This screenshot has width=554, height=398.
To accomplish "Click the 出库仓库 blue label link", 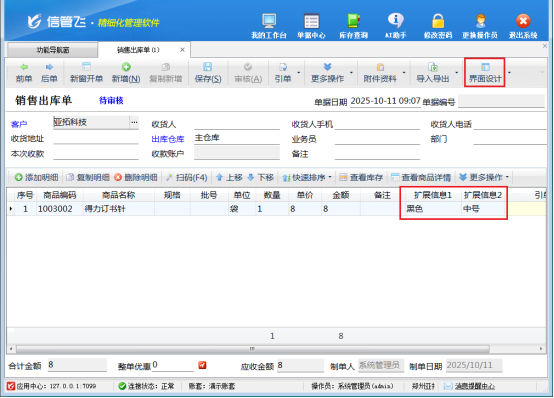I will (x=168, y=139).
